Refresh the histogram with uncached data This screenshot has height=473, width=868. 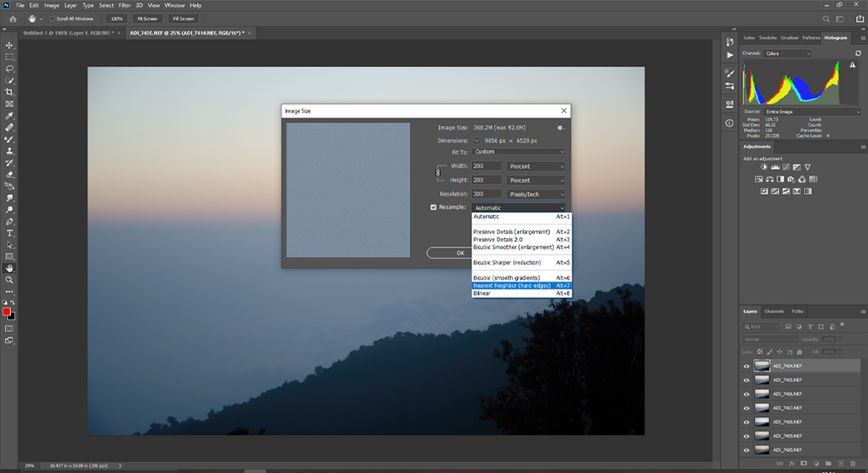[x=858, y=54]
